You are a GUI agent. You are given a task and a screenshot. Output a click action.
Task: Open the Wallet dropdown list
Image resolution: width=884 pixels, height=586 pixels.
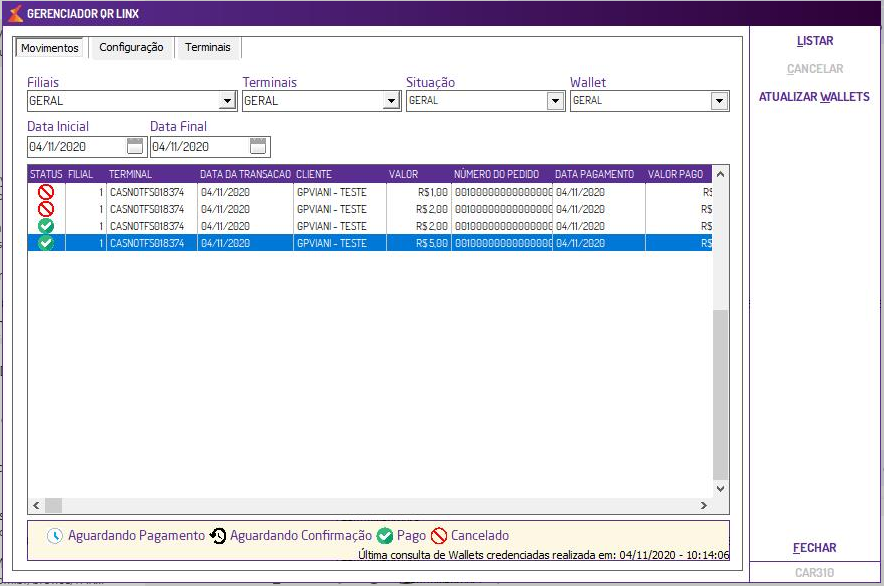719,101
